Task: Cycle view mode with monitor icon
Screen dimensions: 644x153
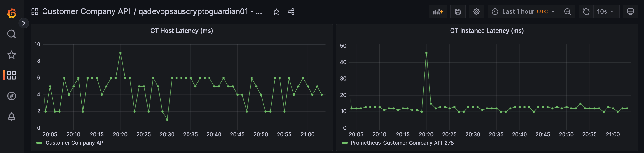Action: pos(630,11)
